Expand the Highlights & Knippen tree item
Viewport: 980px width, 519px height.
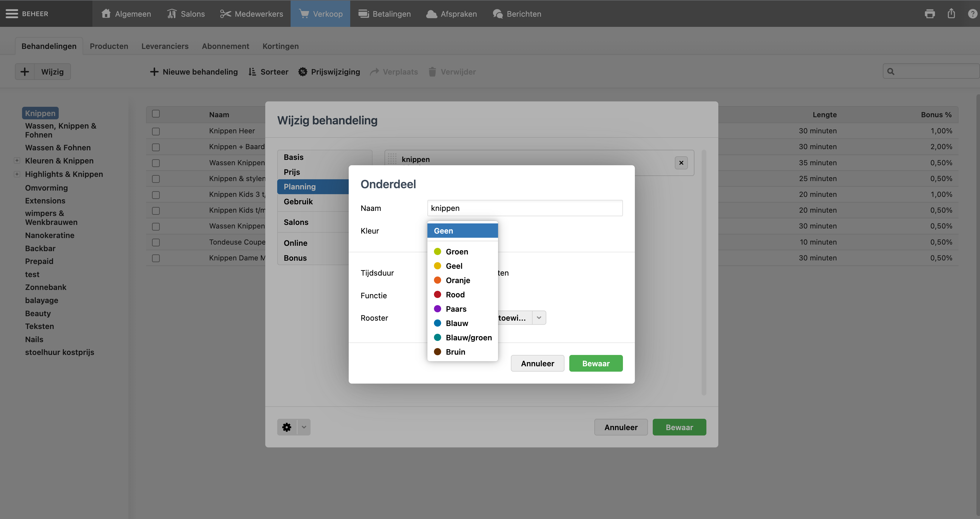[17, 174]
